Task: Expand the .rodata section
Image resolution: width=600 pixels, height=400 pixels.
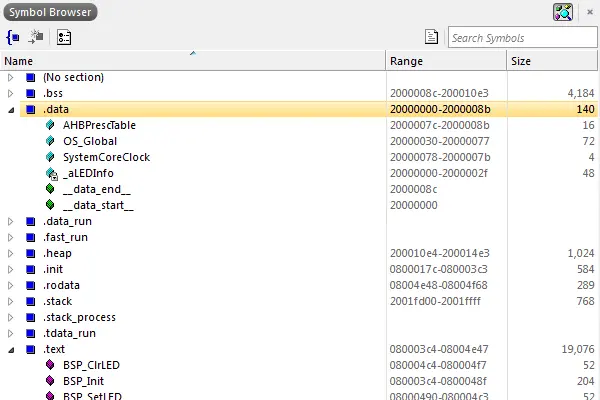Action: coord(11,285)
